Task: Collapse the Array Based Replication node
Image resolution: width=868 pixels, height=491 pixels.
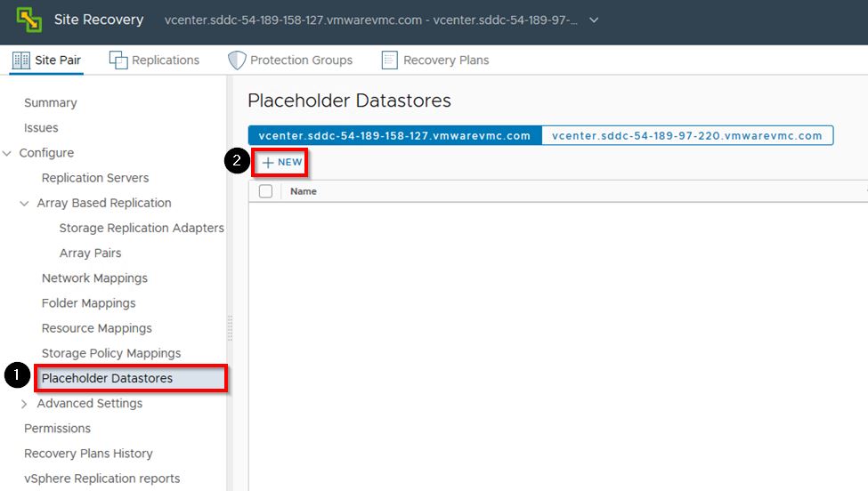Action: click(x=24, y=204)
